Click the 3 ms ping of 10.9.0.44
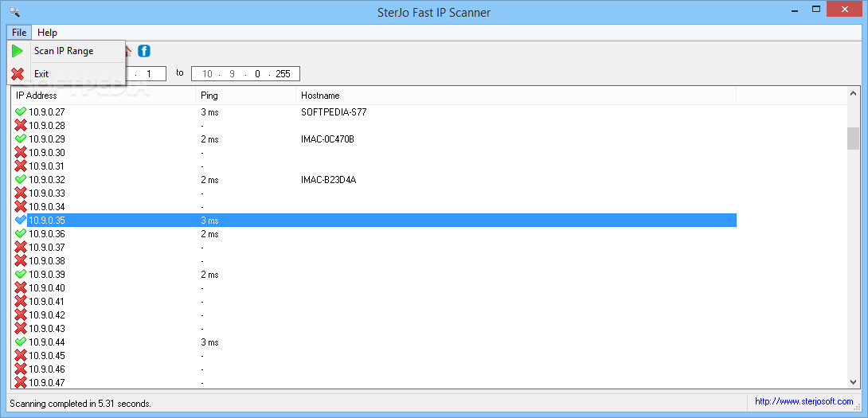 [209, 342]
